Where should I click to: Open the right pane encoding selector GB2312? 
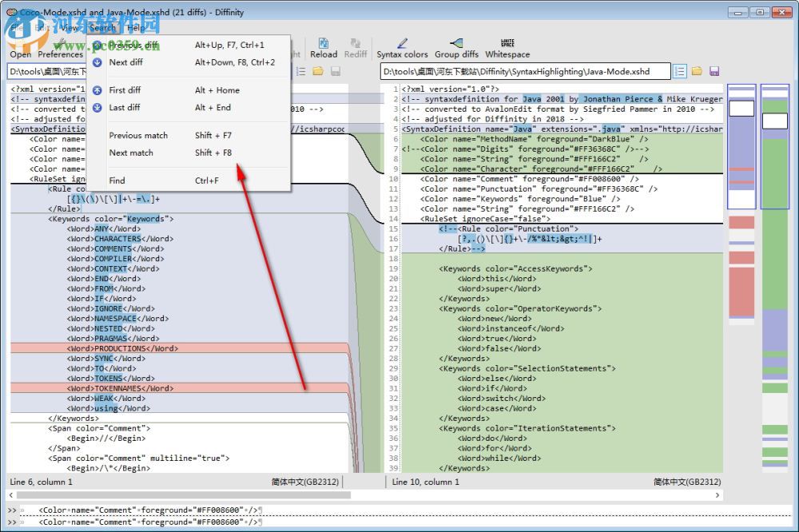[x=686, y=482]
